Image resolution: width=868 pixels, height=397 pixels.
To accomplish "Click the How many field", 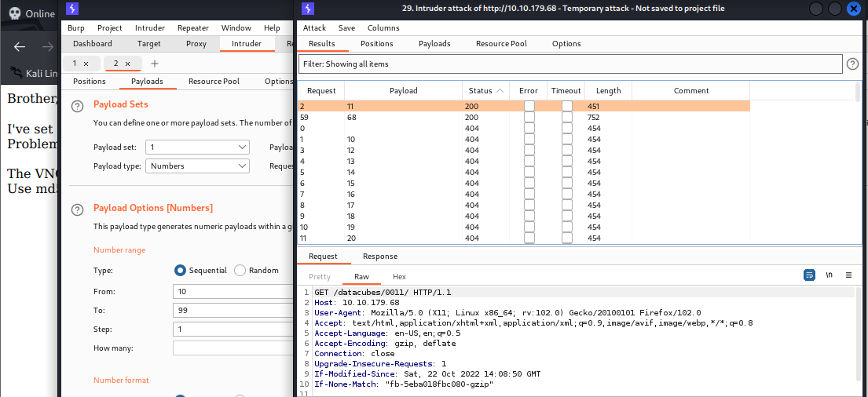I will (233, 348).
